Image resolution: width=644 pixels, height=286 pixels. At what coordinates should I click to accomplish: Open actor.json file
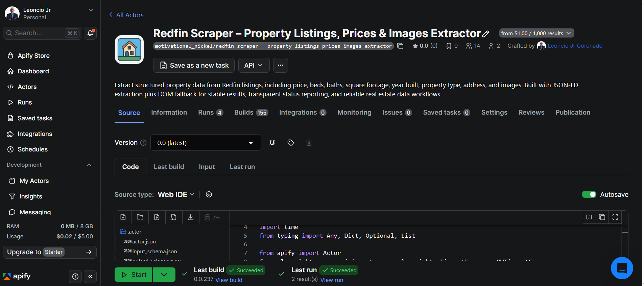point(140,241)
